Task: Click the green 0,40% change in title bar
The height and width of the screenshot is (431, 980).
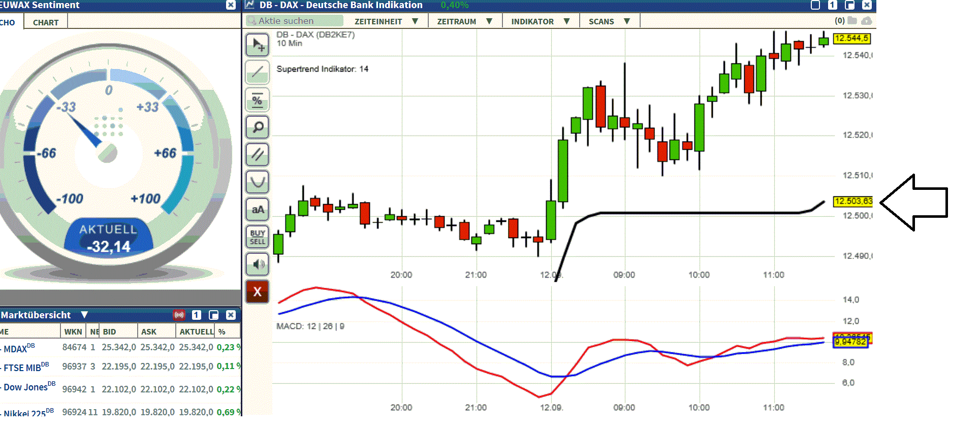Action: click(x=455, y=5)
